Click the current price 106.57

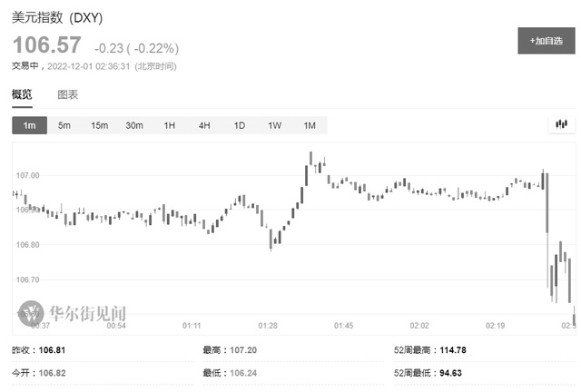46,45
